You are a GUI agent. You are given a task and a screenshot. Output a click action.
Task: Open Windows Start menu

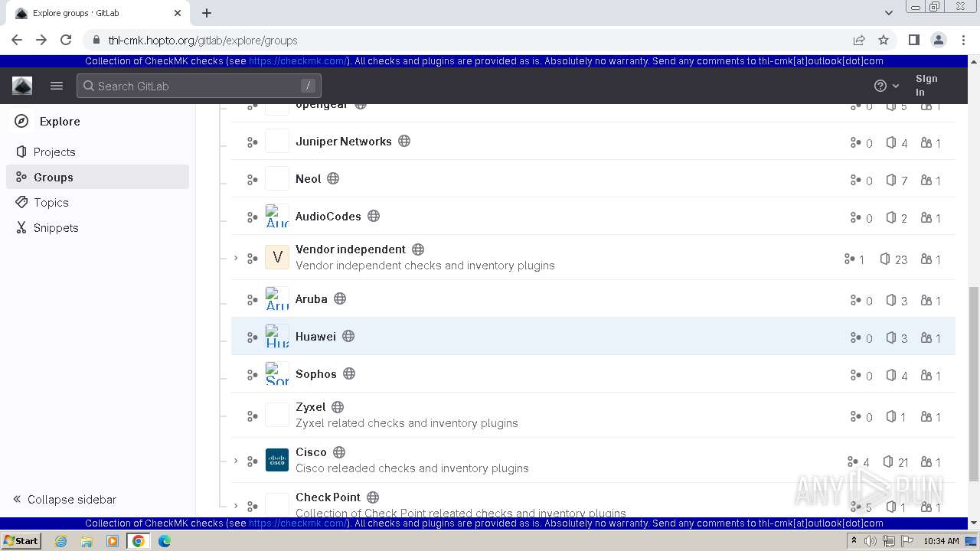pyautogui.click(x=21, y=540)
